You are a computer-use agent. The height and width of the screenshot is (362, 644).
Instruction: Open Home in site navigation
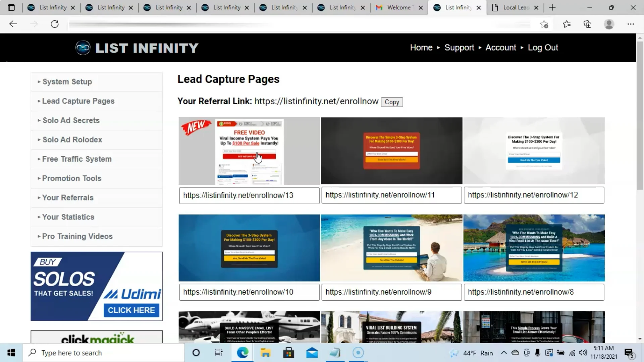421,48
